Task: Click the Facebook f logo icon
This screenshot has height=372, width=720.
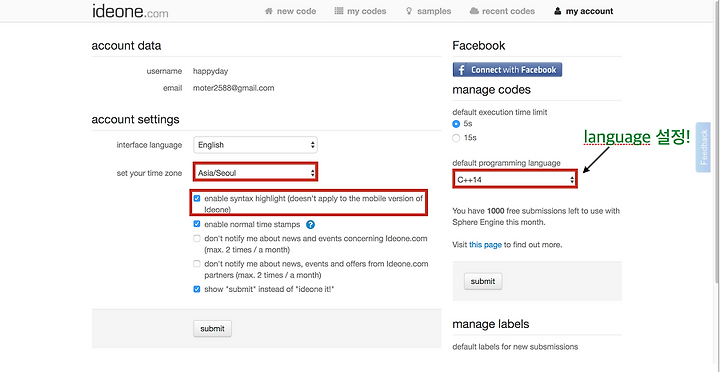Action: [x=461, y=70]
